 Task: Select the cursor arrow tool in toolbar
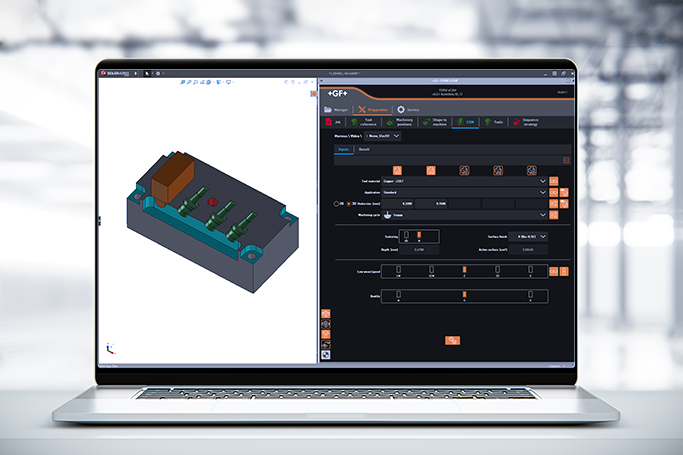tap(147, 73)
